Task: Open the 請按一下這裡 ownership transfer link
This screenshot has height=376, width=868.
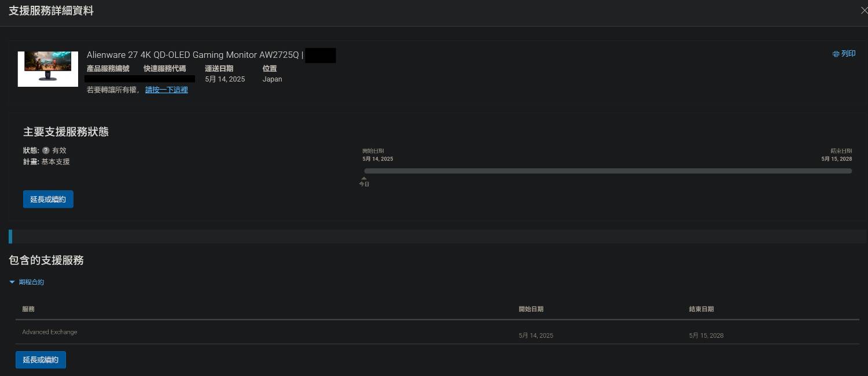Action: pos(167,90)
